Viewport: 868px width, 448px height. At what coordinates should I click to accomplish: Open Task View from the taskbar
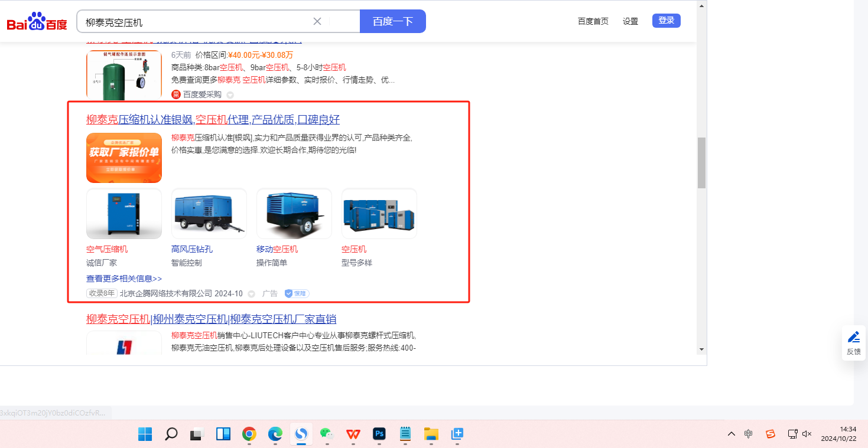[197, 434]
